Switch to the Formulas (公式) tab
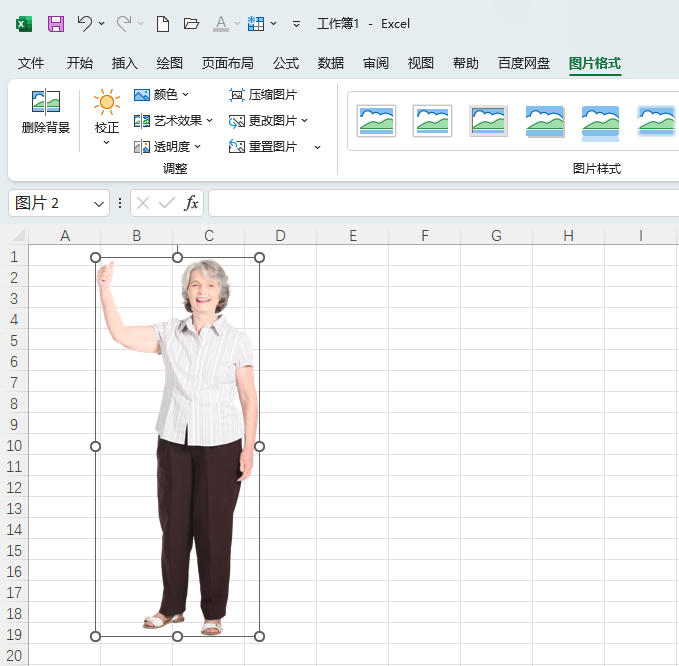 tap(286, 63)
